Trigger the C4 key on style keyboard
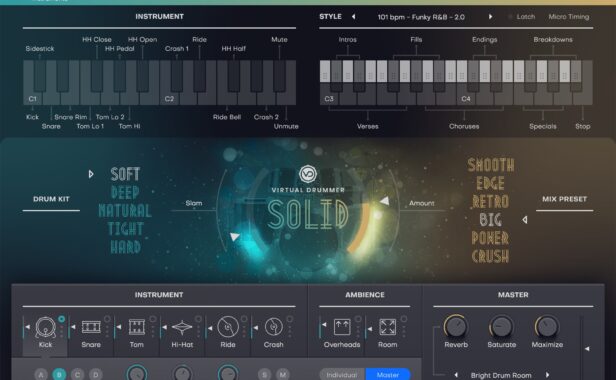Screen dimensions: 616x380 [466, 98]
